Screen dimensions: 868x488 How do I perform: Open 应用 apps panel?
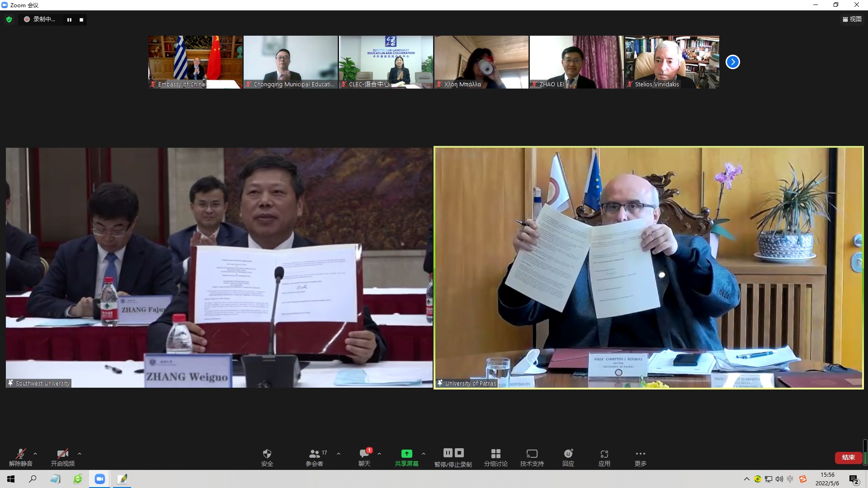[604, 457]
